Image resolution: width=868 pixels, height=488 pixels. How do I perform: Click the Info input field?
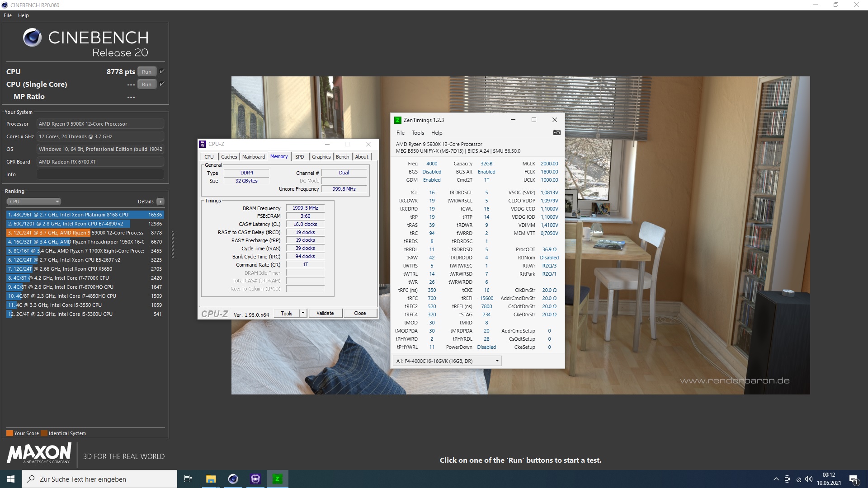100,174
